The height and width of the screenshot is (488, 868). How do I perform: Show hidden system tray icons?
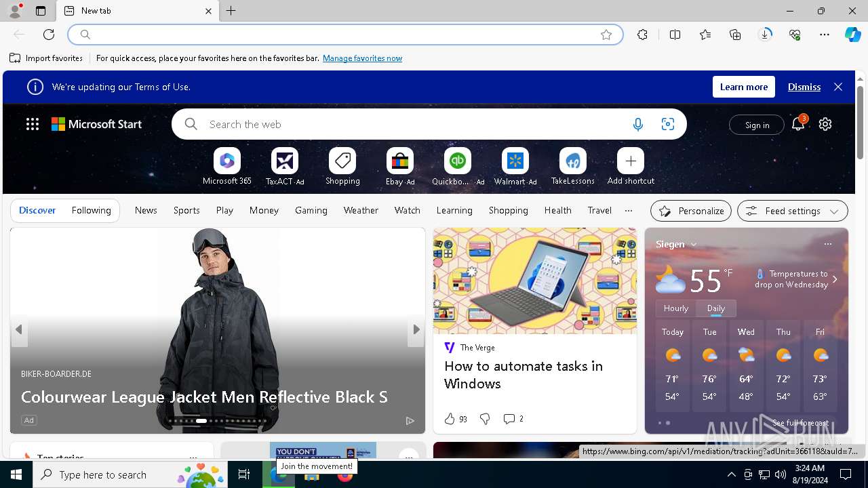[731, 474]
